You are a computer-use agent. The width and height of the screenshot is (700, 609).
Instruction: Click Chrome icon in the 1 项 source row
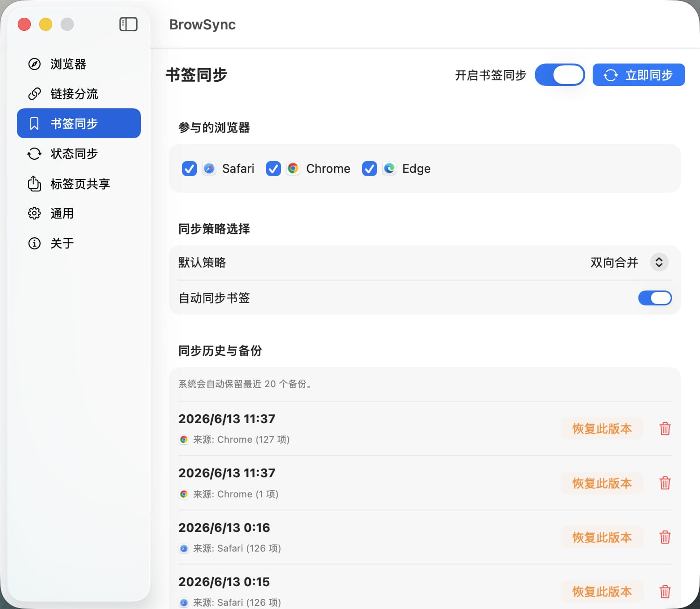tap(184, 494)
